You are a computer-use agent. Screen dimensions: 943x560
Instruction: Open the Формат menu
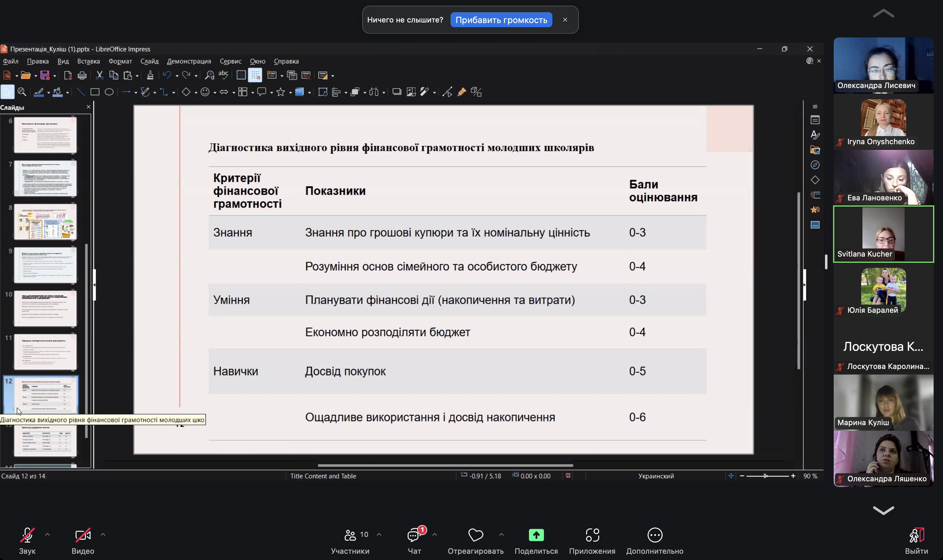tap(120, 61)
